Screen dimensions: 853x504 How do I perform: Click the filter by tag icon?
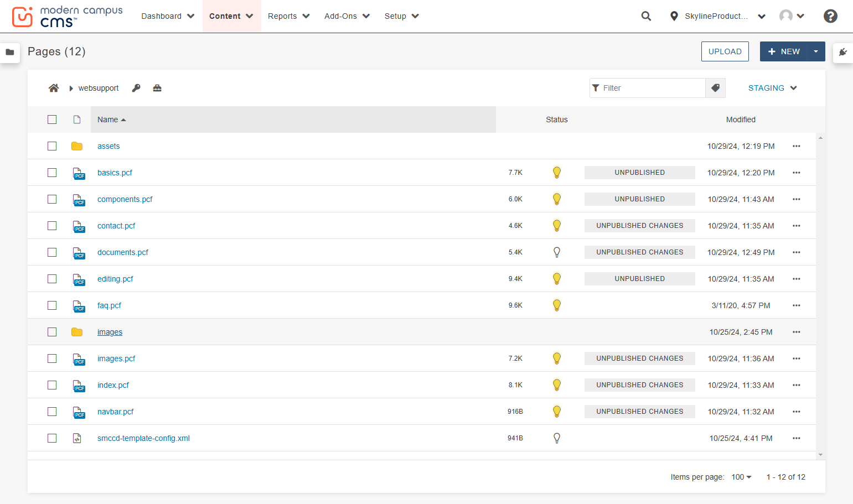tap(715, 88)
